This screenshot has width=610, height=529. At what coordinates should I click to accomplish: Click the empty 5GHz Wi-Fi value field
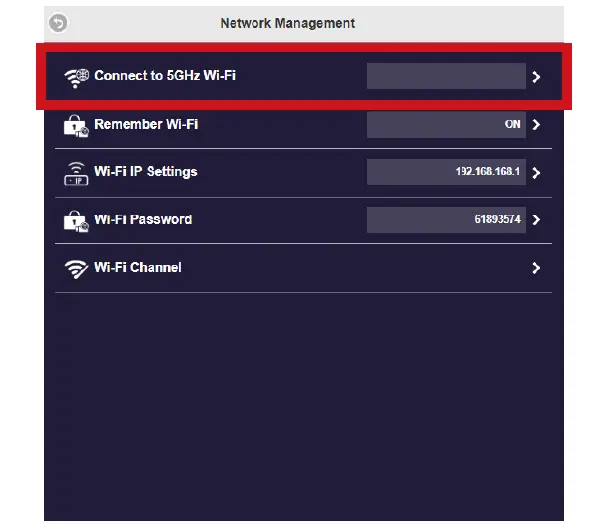[445, 76]
